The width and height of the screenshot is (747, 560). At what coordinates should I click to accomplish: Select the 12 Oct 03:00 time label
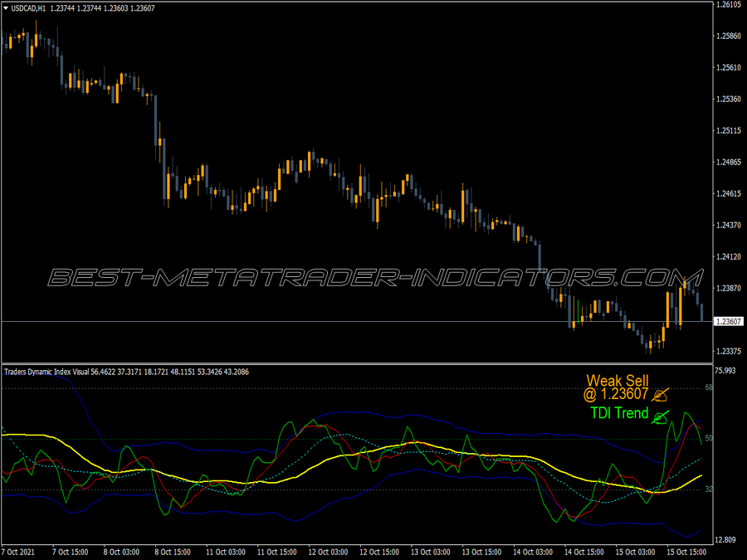point(328,552)
